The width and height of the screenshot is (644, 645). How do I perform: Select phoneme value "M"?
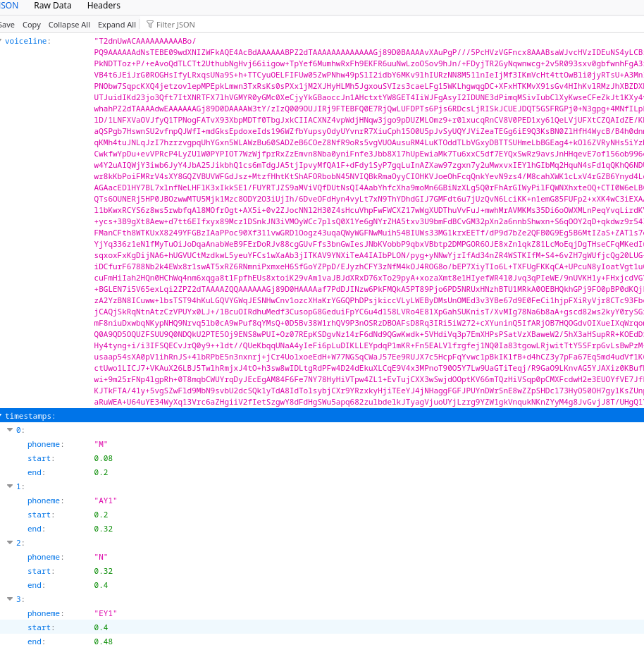tap(101, 444)
